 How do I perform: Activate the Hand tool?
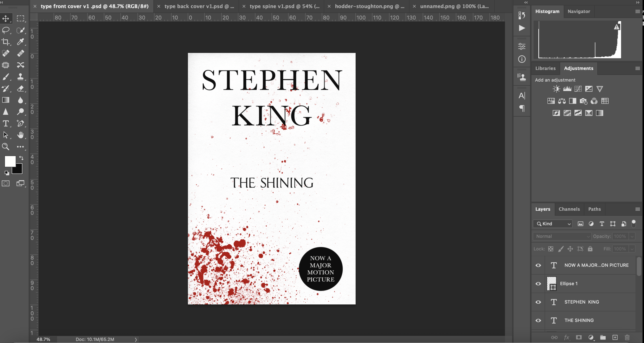pyautogui.click(x=21, y=135)
